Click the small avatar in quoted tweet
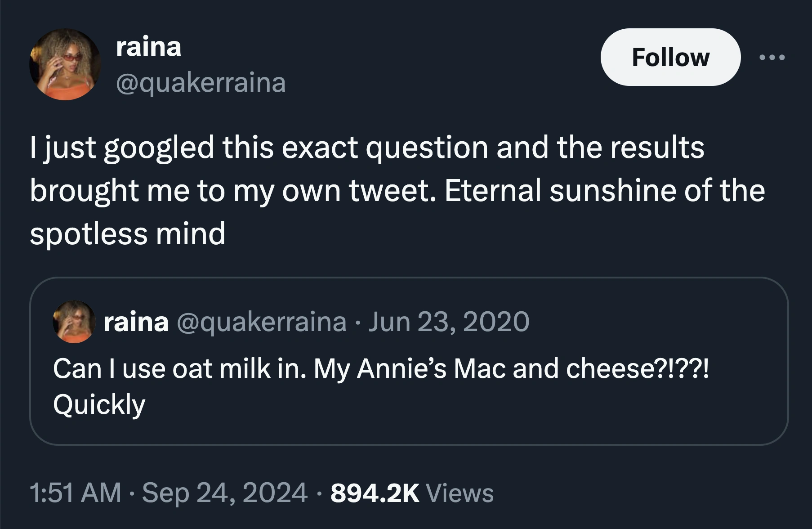The image size is (812, 529). point(74,322)
